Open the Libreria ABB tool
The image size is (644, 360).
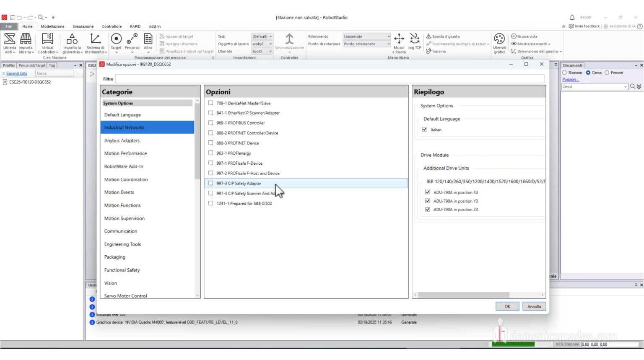[x=9, y=42]
